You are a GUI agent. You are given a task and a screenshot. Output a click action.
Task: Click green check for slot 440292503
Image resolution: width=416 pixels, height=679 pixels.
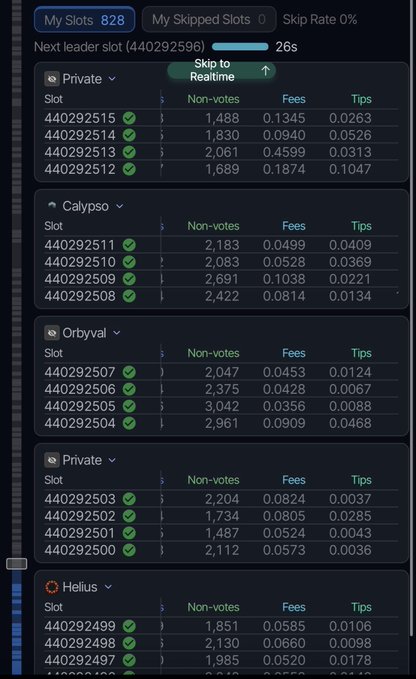click(129, 499)
